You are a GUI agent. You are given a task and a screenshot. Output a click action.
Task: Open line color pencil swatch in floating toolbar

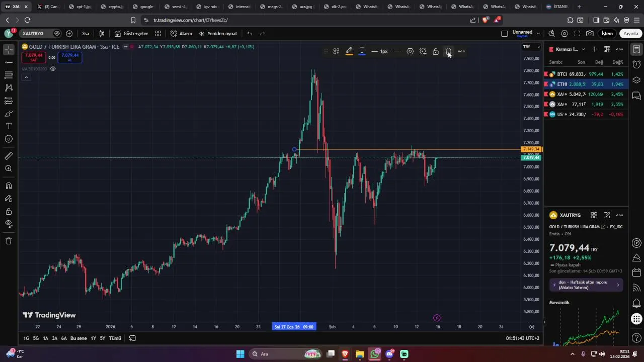coord(349,51)
